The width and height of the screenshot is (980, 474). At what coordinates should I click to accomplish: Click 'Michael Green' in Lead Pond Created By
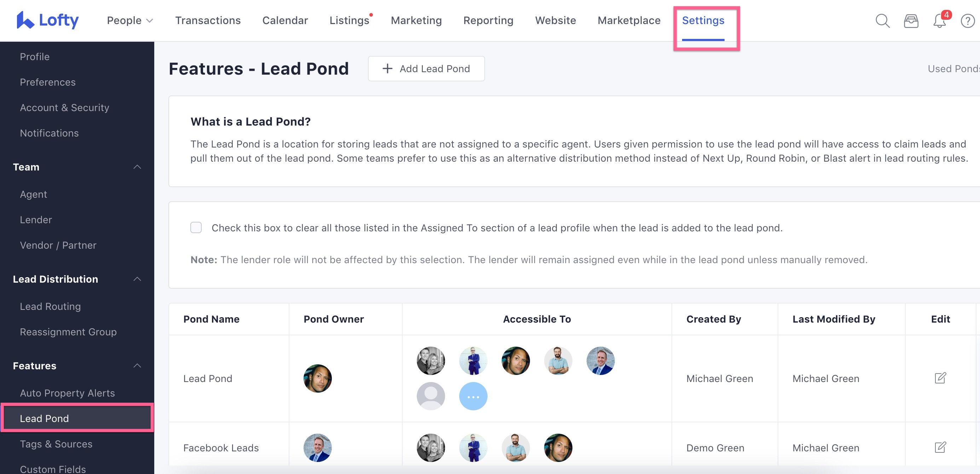pyautogui.click(x=719, y=378)
